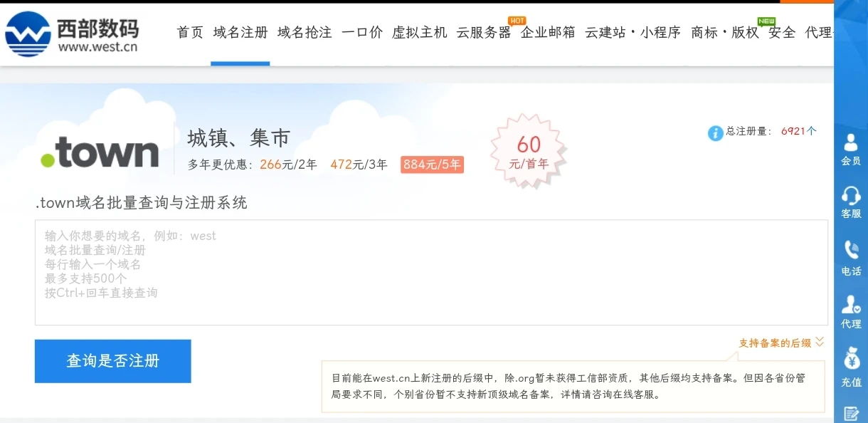Open 云服务器 from the top menu
This screenshot has height=423, width=868.
pos(483,33)
